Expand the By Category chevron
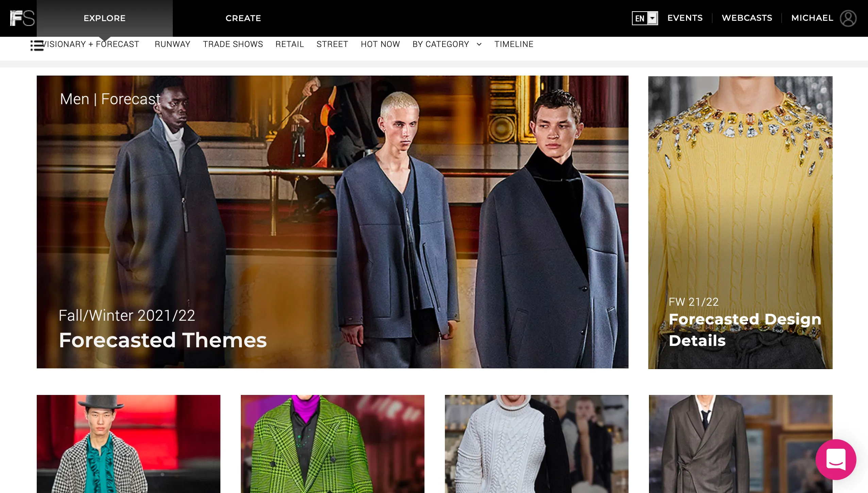 [479, 44]
